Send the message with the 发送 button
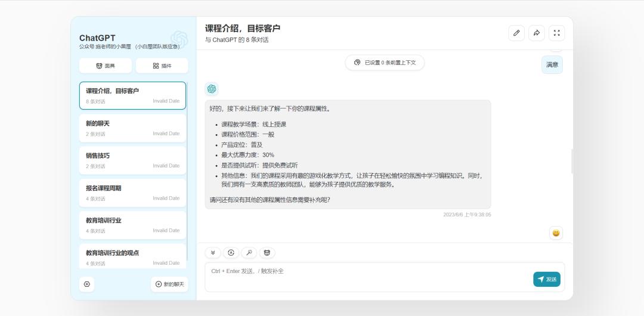The image size is (644, 316). click(x=547, y=279)
